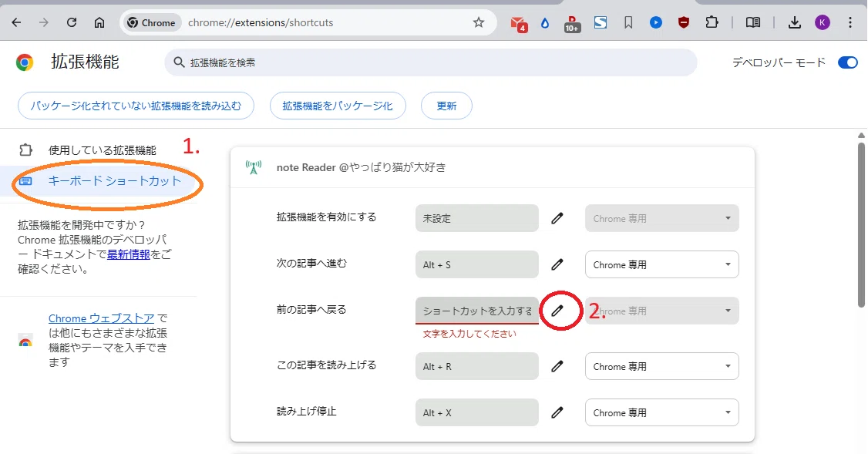Reload the page
This screenshot has height=454, width=868.
coord(72,22)
